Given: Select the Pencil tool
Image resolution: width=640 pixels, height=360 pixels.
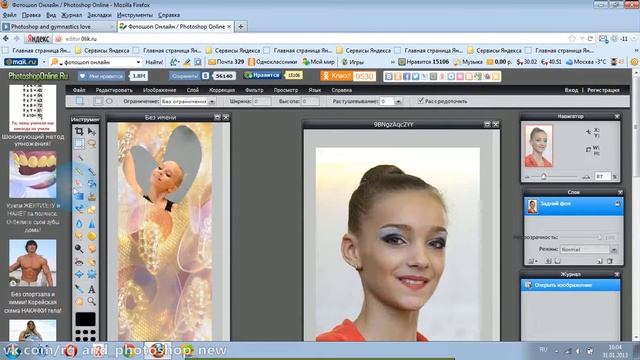Looking at the screenshot, I should 79,171.
